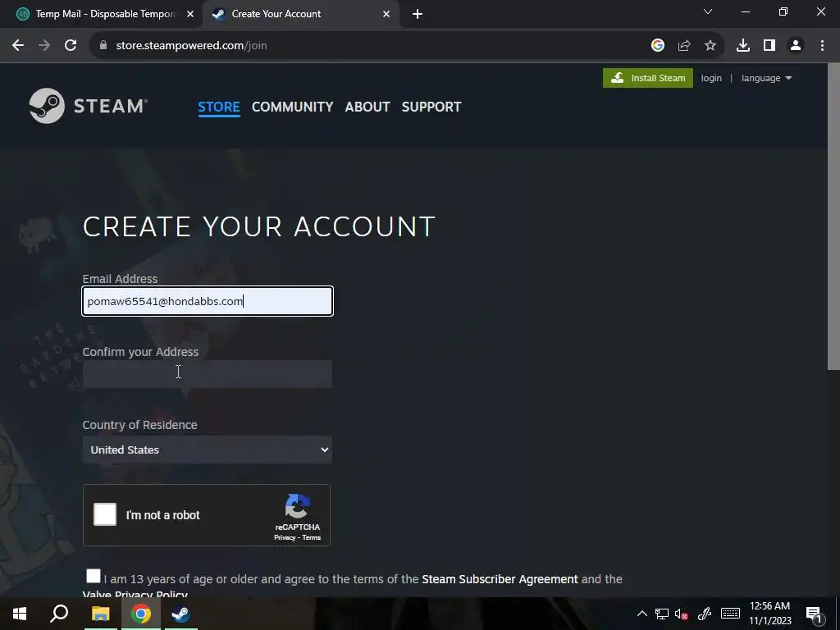This screenshot has height=630, width=840.
Task: Tick the 13 years of age checkbox
Action: (94, 576)
